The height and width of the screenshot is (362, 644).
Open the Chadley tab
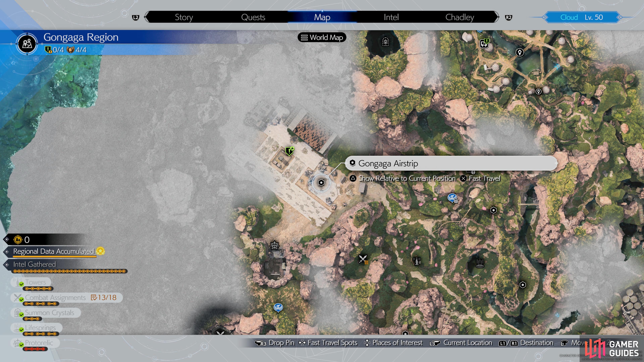point(460,17)
